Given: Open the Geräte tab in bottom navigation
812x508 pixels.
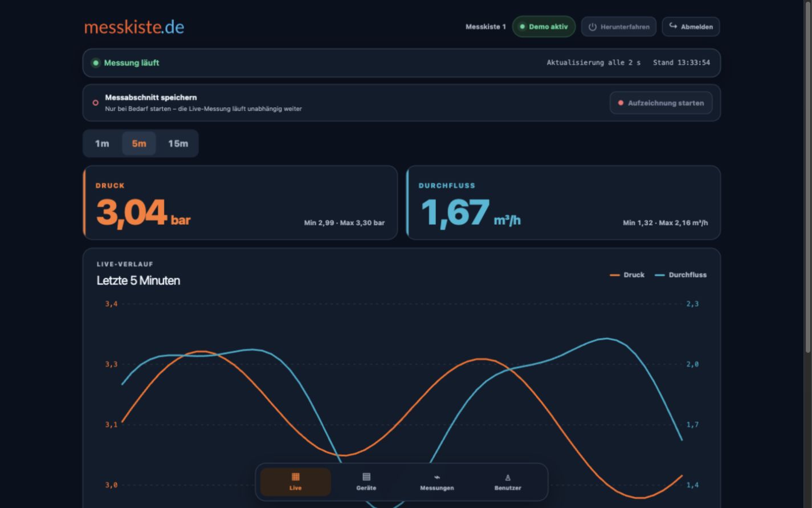Looking at the screenshot, I should pos(366,482).
